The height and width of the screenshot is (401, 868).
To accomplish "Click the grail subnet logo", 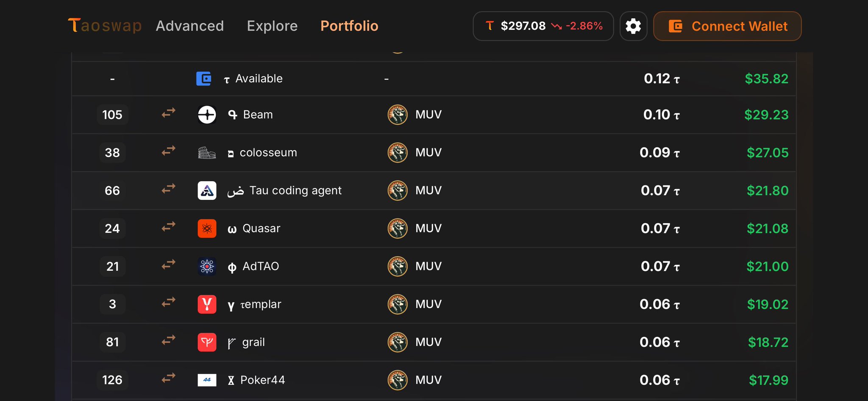I will tap(207, 342).
